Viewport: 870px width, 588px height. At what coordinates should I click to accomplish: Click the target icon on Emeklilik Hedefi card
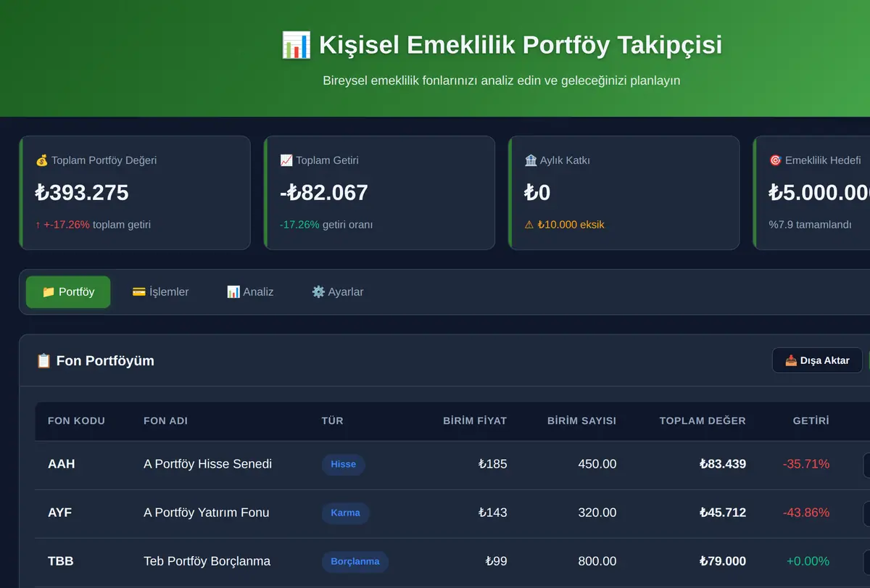pyautogui.click(x=775, y=160)
